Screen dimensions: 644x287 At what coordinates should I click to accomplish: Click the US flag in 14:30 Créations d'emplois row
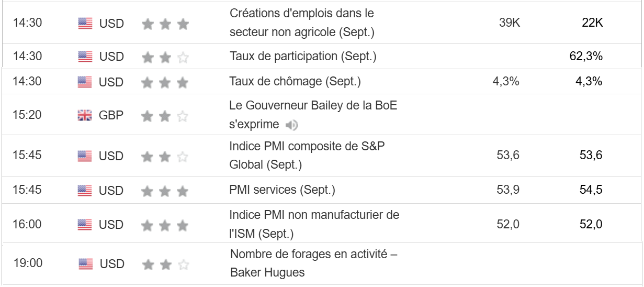click(85, 24)
